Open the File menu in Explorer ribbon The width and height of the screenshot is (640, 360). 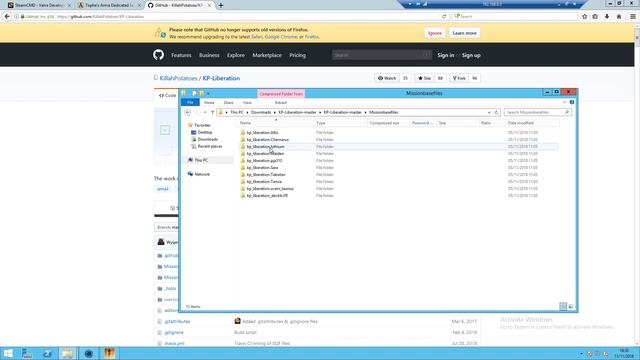point(190,102)
